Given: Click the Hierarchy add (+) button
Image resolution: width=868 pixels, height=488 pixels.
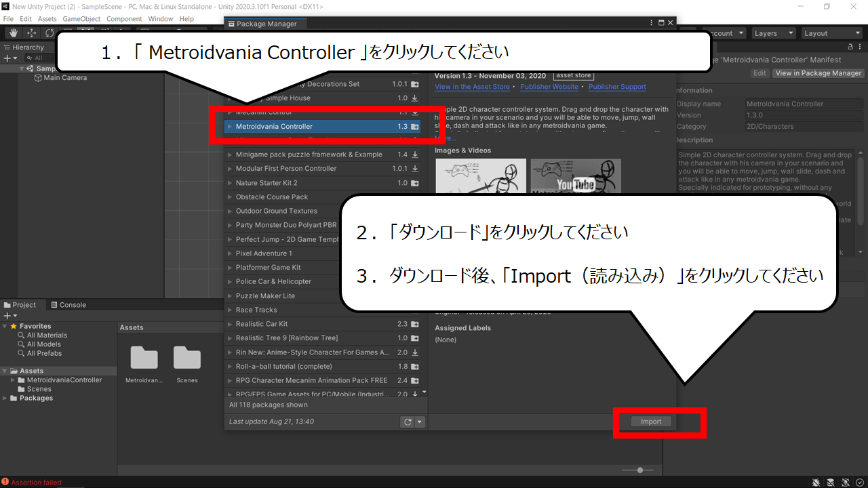Looking at the screenshot, I should [9, 58].
